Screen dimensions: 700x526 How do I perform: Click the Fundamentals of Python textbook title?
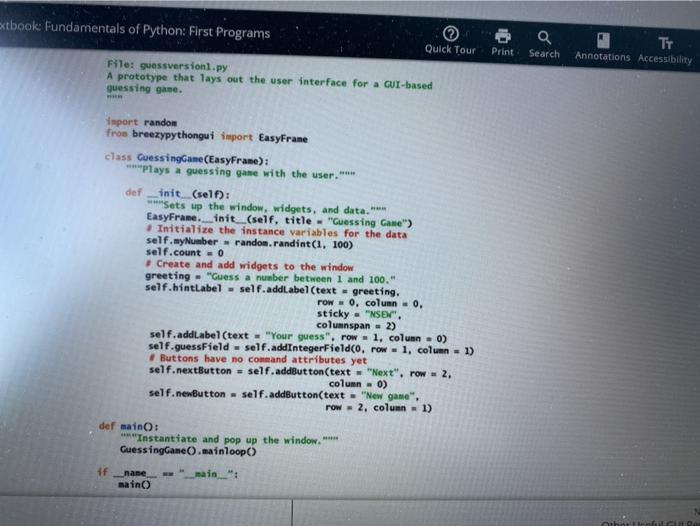135,30
